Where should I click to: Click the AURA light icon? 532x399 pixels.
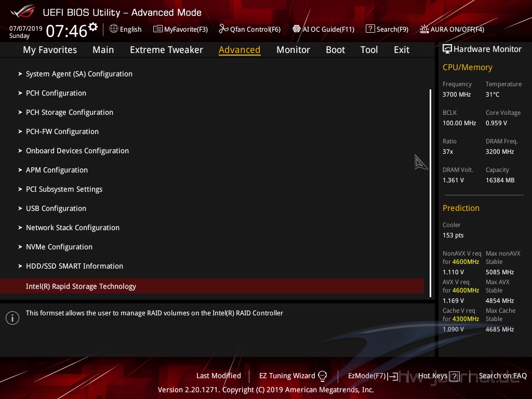click(x=424, y=29)
